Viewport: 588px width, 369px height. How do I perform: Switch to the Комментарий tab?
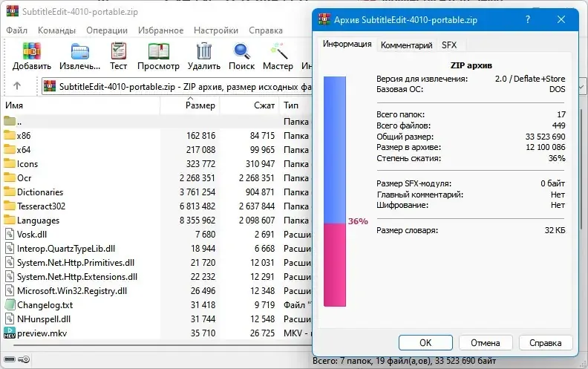407,45
